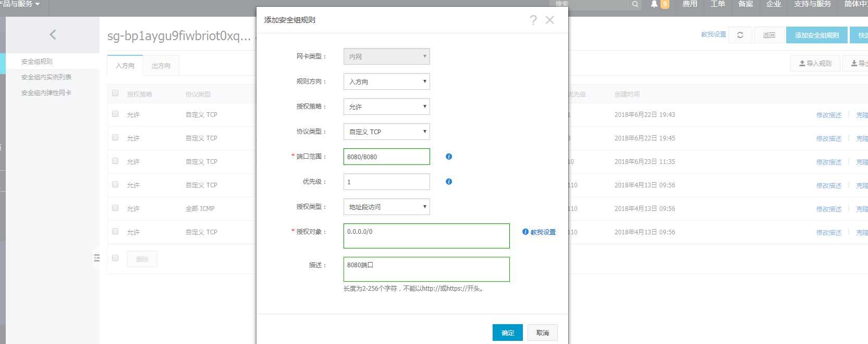Screen dimensions: 868x344
Task: Expand the 产品与服务 menu
Action: (x=20, y=4)
